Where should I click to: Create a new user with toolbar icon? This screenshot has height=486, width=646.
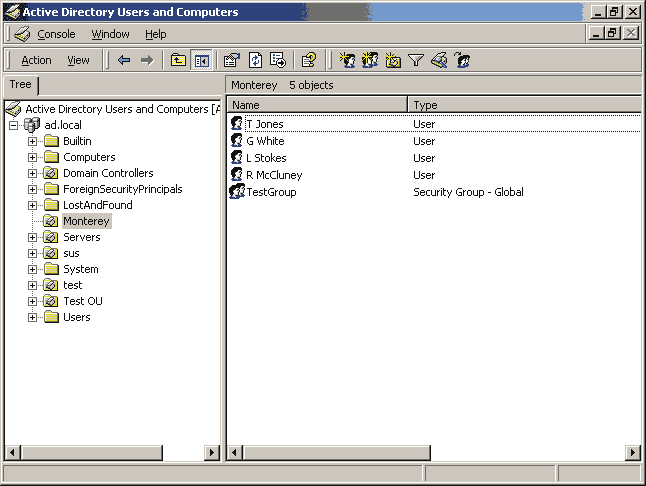click(348, 60)
